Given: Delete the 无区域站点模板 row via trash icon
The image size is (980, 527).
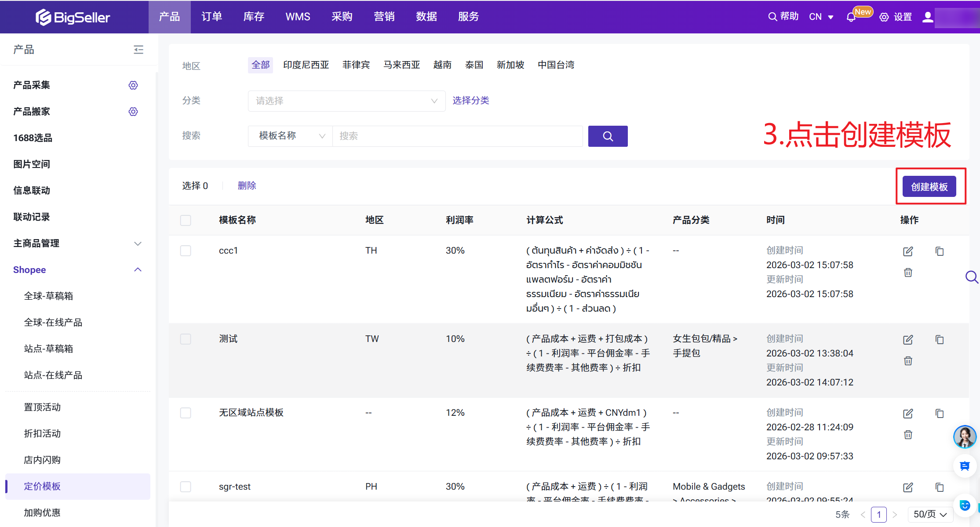Looking at the screenshot, I should (908, 435).
